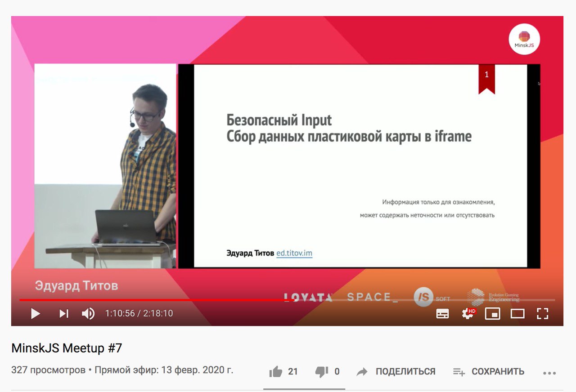Enter fullscreen mode

click(543, 313)
